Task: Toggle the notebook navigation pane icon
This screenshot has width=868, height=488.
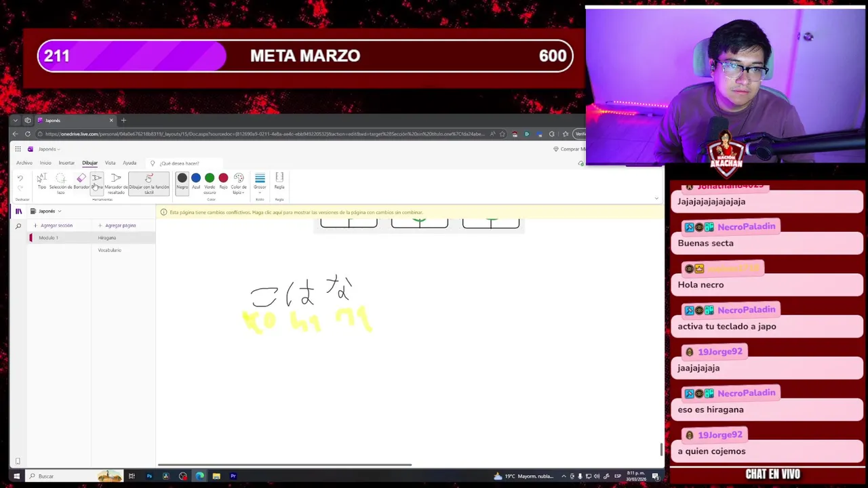Action: point(18,211)
